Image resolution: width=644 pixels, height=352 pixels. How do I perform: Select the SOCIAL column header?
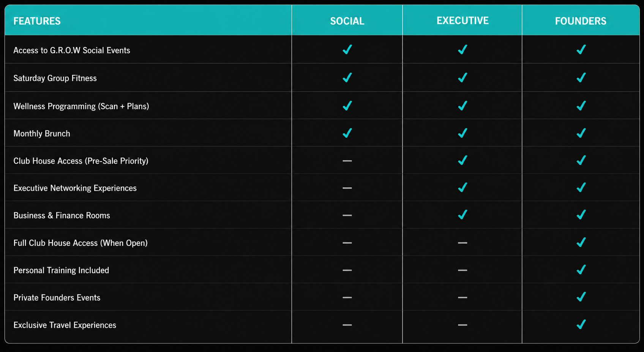point(347,21)
